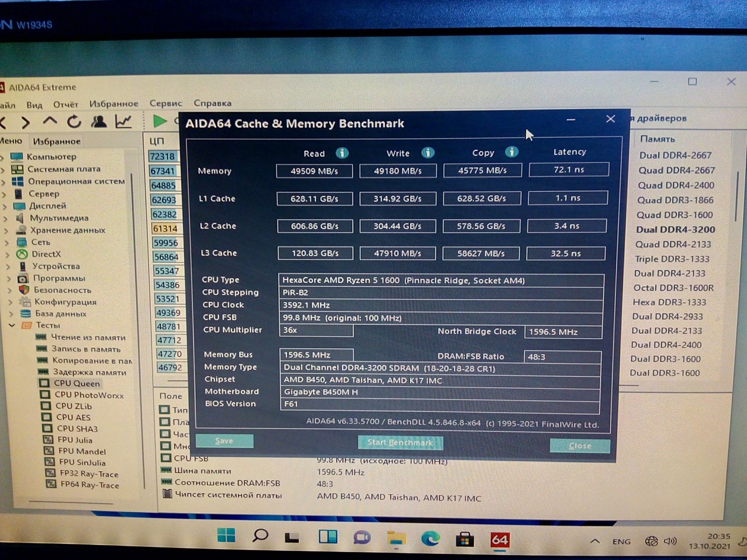The height and width of the screenshot is (560, 747).
Task: Expand the Мультимедиа tree node
Action: 6,218
